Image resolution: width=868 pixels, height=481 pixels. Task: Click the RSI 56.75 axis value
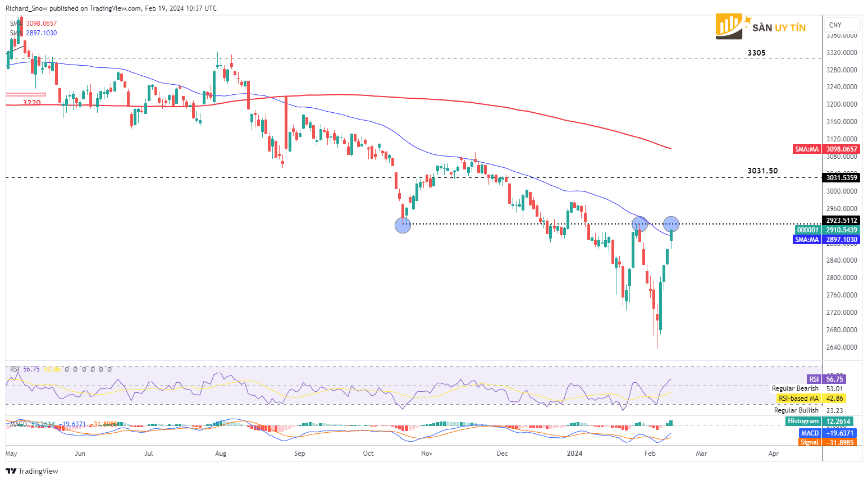click(835, 379)
